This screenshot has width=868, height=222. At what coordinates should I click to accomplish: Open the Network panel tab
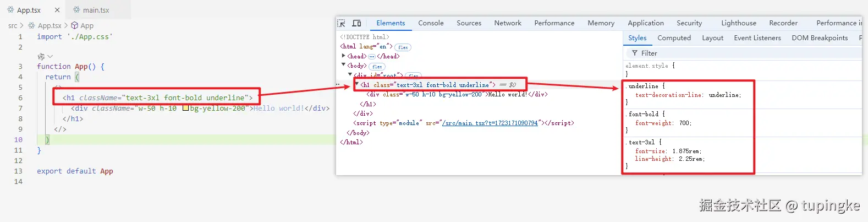tap(508, 23)
